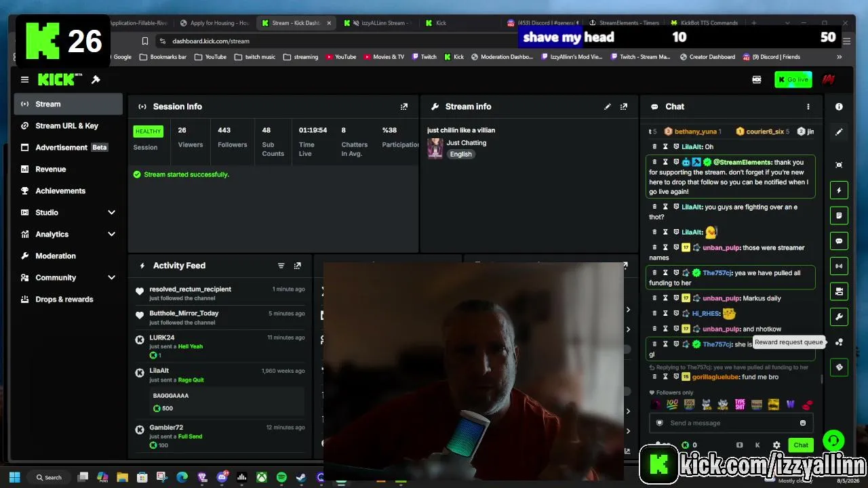Click pencil edit icon in right toolbar
The width and height of the screenshot is (868, 488).
pos(839,132)
